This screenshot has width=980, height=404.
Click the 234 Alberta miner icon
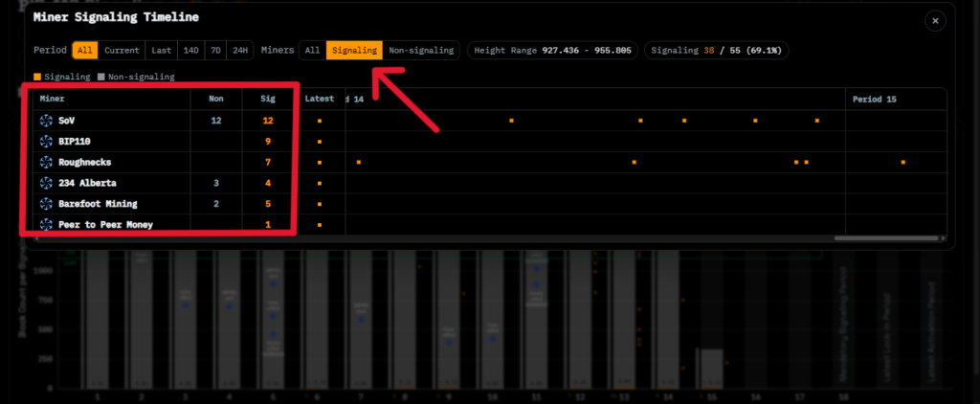(46, 183)
